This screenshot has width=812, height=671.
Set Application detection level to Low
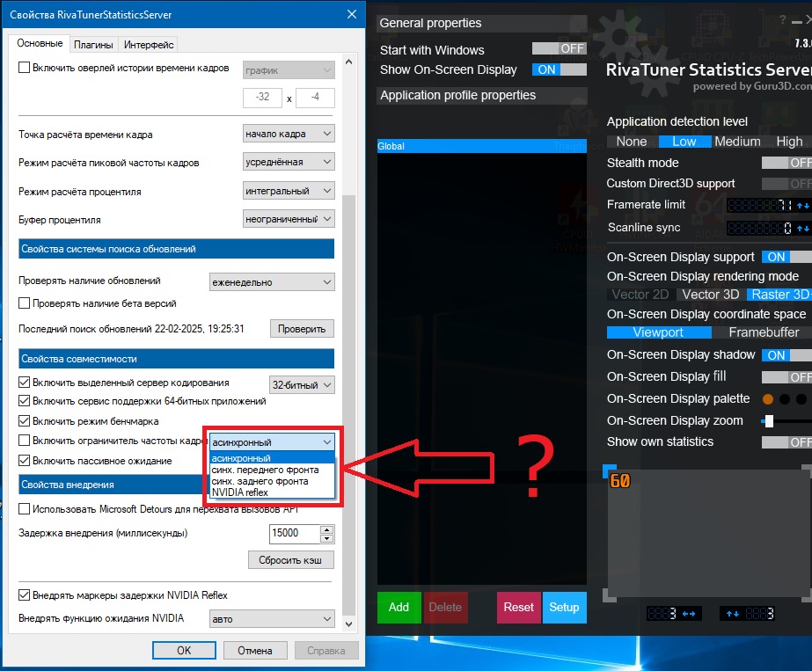pyautogui.click(x=684, y=142)
